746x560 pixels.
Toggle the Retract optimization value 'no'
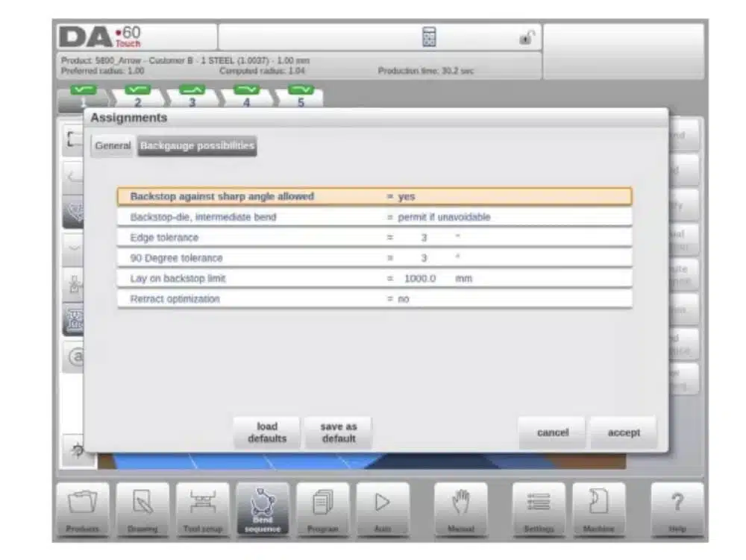pyautogui.click(x=404, y=299)
